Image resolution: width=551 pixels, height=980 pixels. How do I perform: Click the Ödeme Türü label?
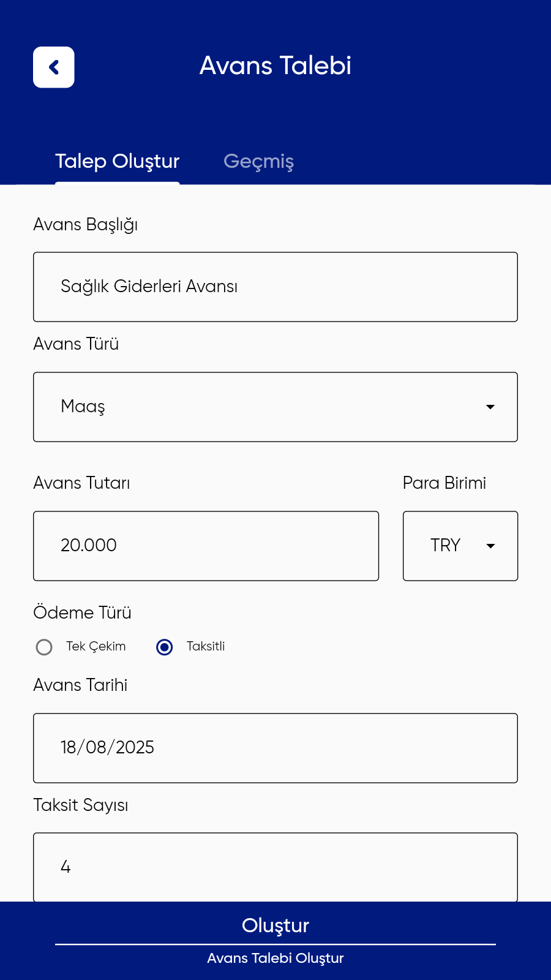click(82, 612)
